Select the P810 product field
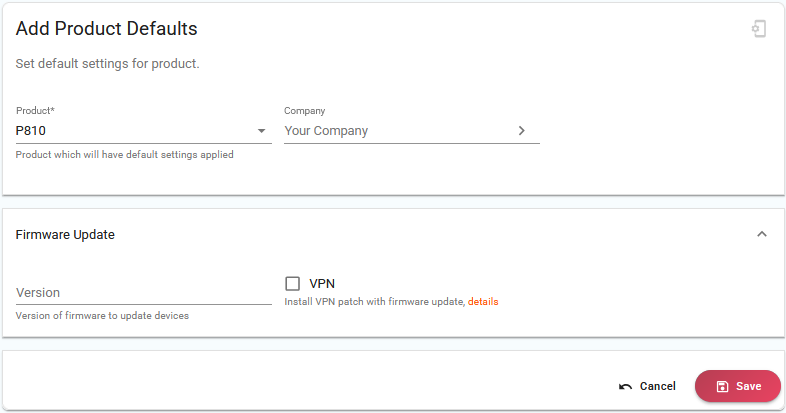786x413 pixels. (143, 131)
